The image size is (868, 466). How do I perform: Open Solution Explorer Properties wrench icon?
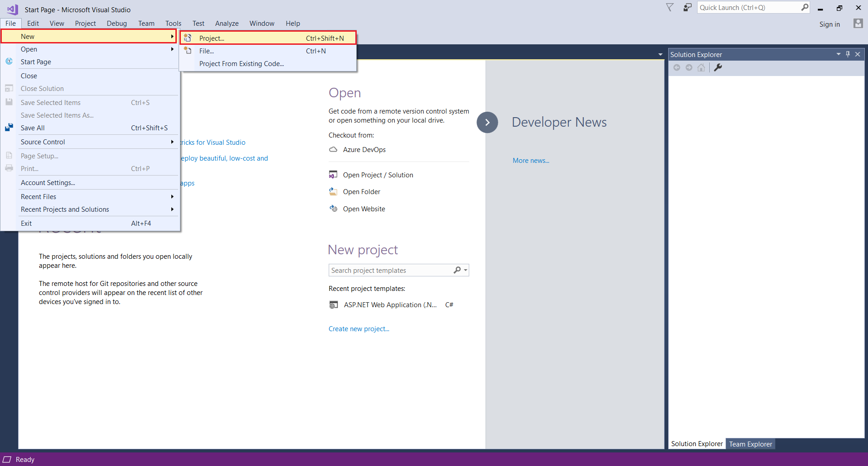click(x=718, y=67)
